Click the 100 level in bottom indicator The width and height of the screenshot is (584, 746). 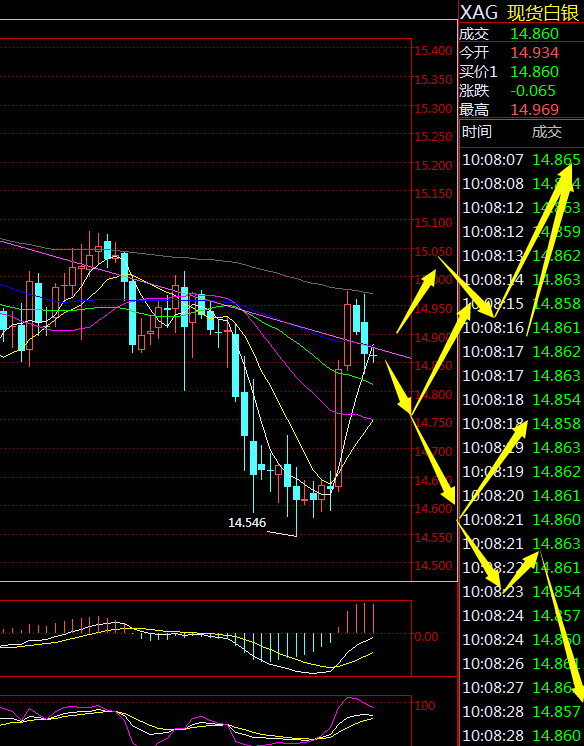click(x=425, y=706)
